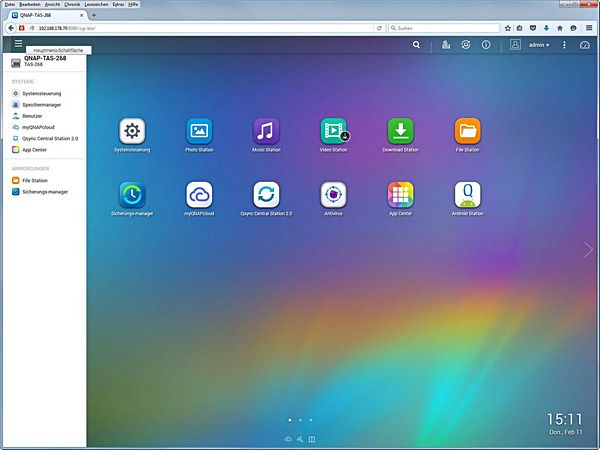Open the dashboard gauge icon
This screenshot has height=450, width=600.
click(585, 45)
